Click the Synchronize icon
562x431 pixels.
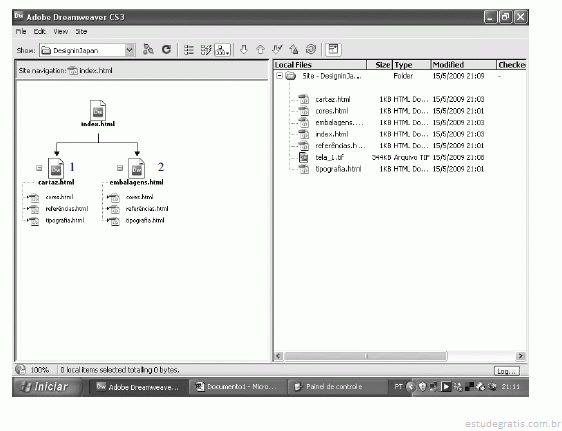(311, 49)
